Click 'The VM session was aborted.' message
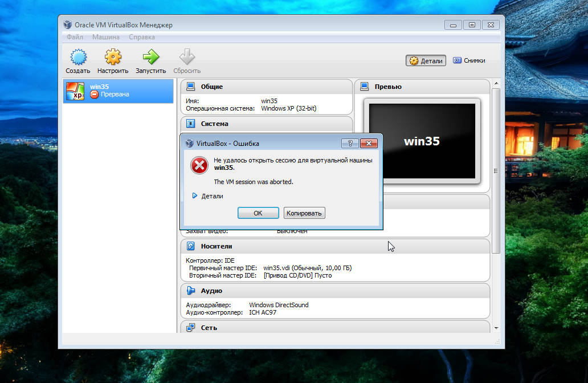 (x=254, y=182)
